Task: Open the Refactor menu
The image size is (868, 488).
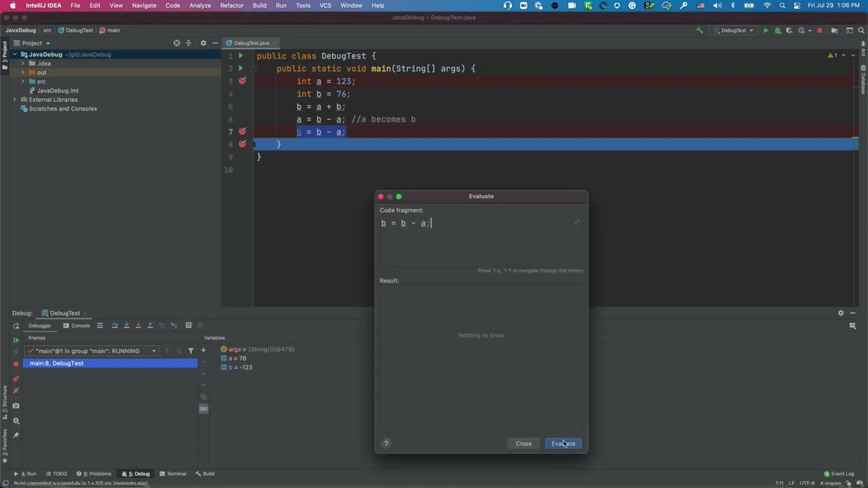Action: 231,5
